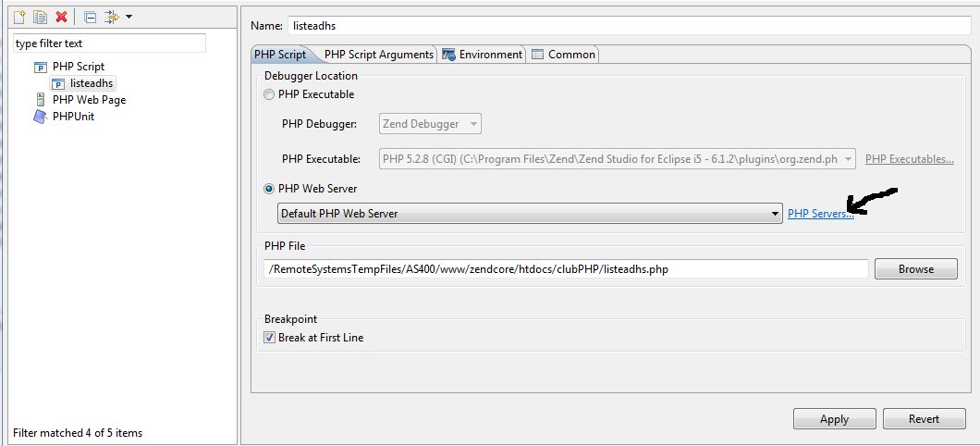Click the Browse button
Screen dimensions: 980x446
(915, 269)
